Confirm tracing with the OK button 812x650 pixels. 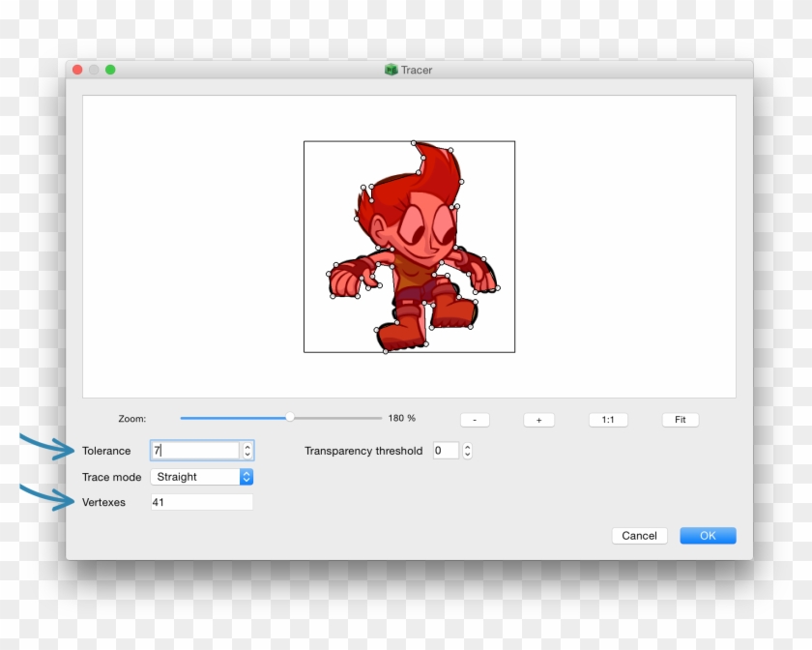708,536
